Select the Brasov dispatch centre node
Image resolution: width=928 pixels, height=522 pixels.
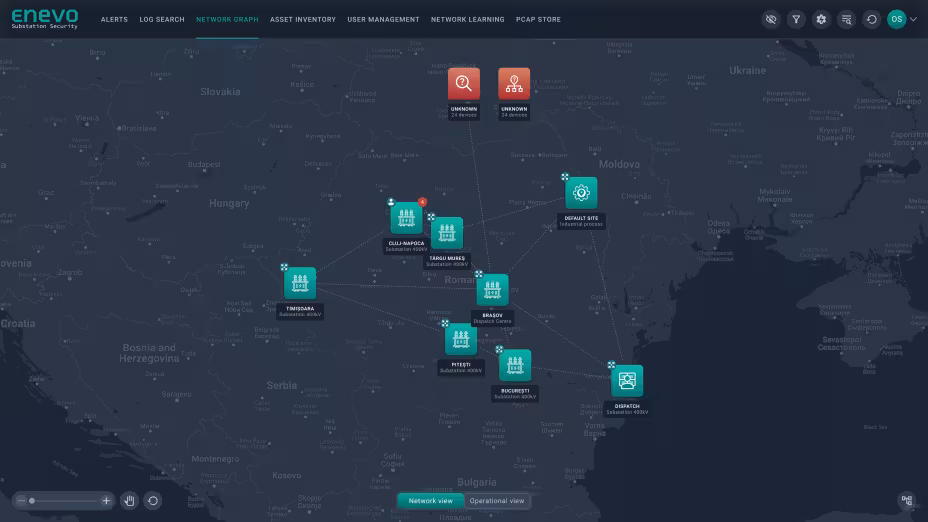pos(492,290)
